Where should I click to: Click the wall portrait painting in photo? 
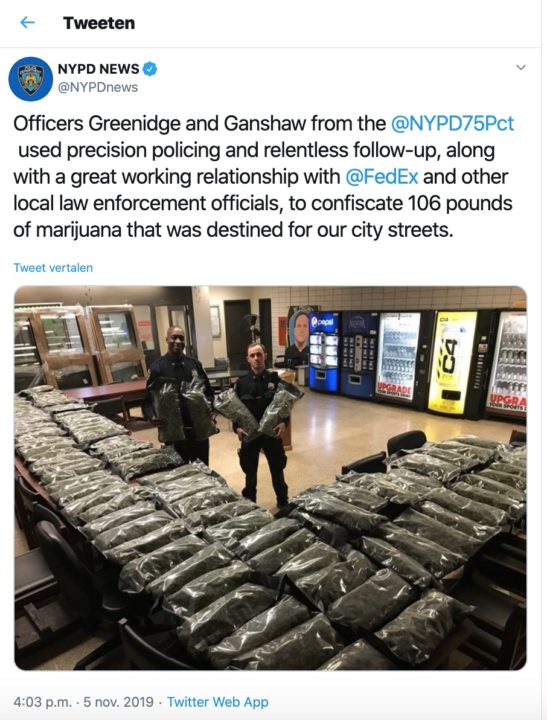(298, 336)
